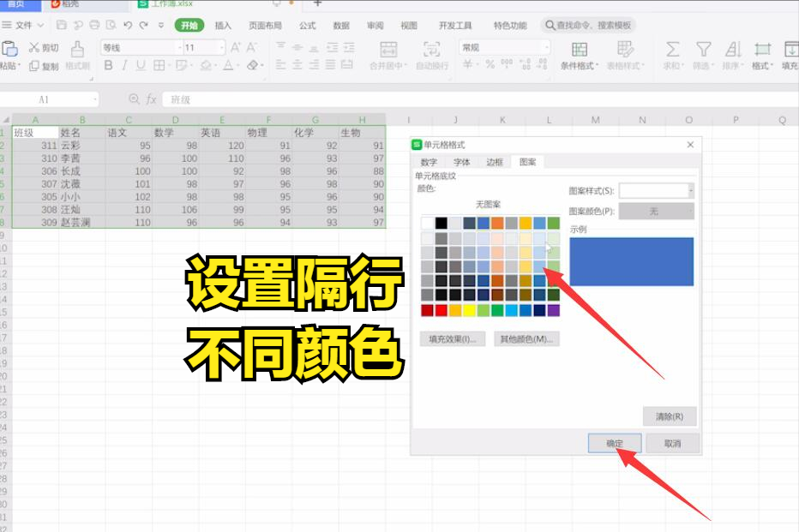
Task: Click the Table Style (表格样式) icon
Action: coord(625,49)
